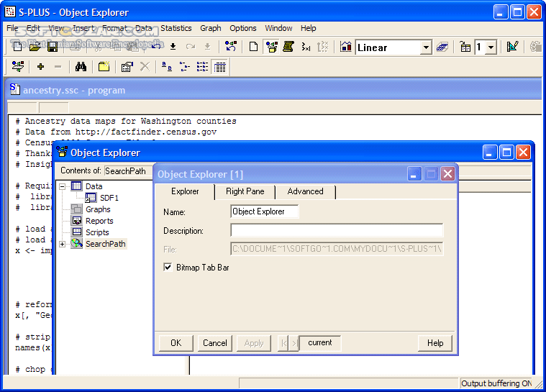Viewport: 546px width, 392px height.
Task: Click the Save disk icon in toolbar
Action: click(x=52, y=47)
